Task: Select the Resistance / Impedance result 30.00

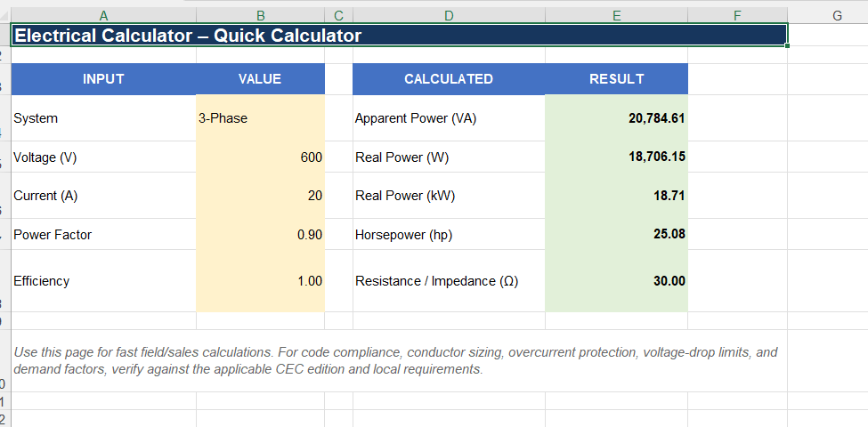Action: pyautogui.click(x=616, y=281)
